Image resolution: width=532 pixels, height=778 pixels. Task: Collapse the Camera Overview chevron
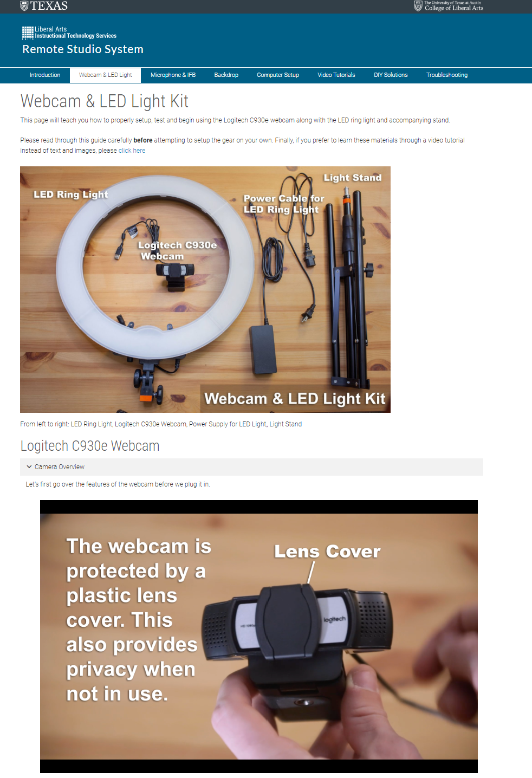(x=29, y=466)
